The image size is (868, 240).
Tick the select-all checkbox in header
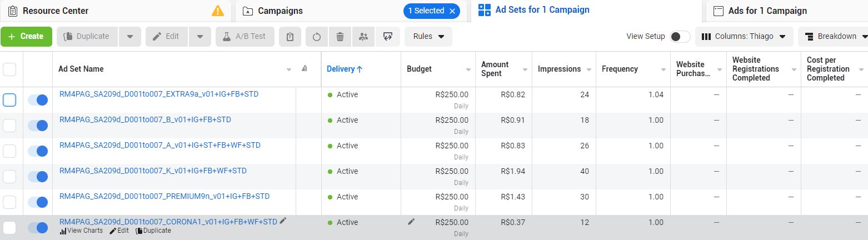[9, 69]
